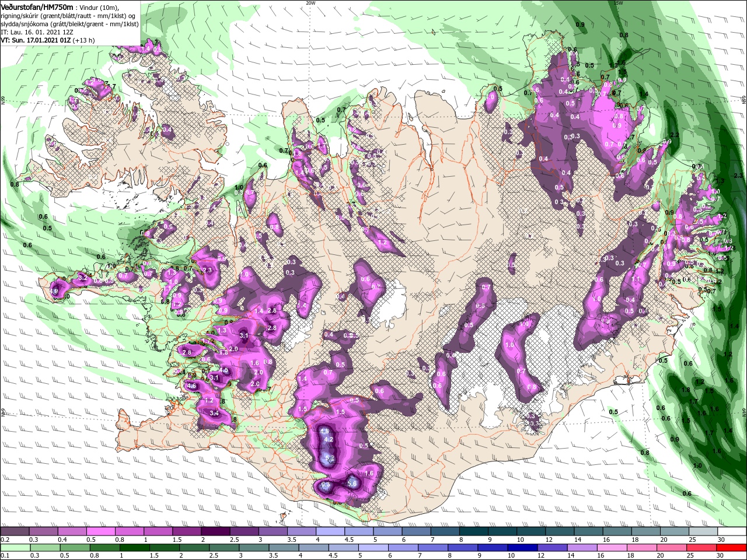The image size is (747, 560).
Task: Click the title text Veðurstofan/HM750m
Action: (37, 6)
